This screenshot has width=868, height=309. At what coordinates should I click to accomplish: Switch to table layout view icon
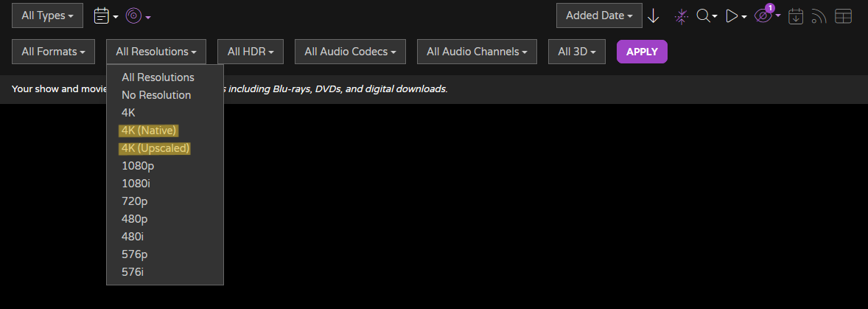tap(843, 16)
